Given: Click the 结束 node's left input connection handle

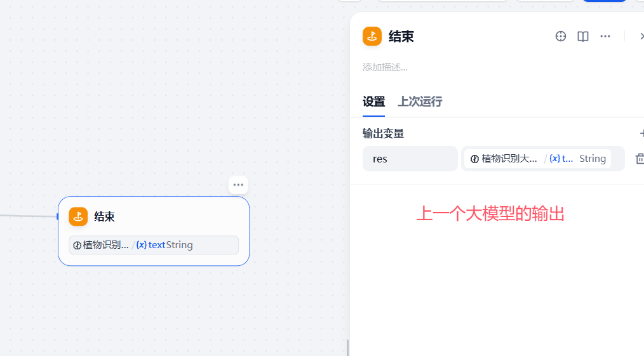Looking at the screenshot, I should coord(58,216).
